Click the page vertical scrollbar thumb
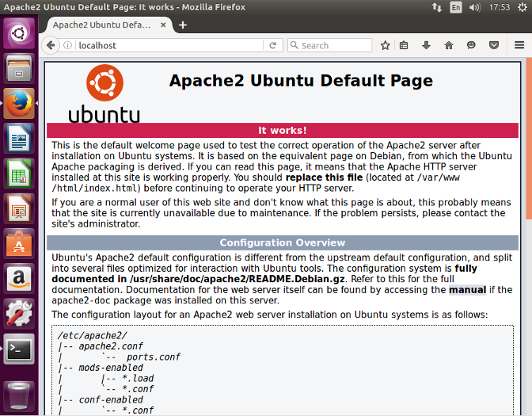The image size is (532, 416). (x=529, y=139)
